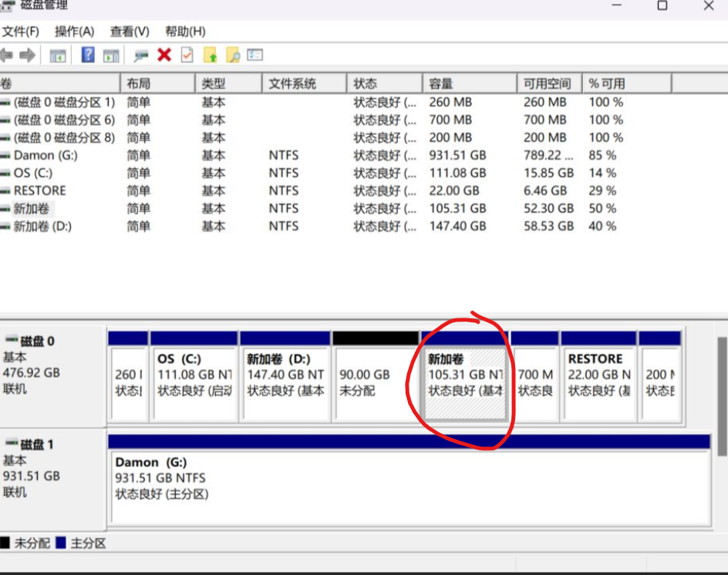Click the 52.30 GB free space cell
The height and width of the screenshot is (575, 728).
click(549, 208)
